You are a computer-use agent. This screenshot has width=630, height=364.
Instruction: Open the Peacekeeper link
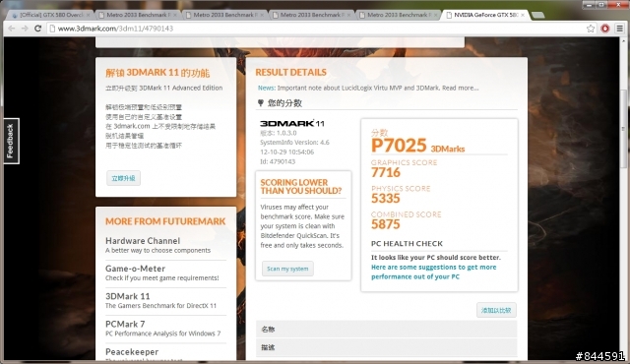132,351
